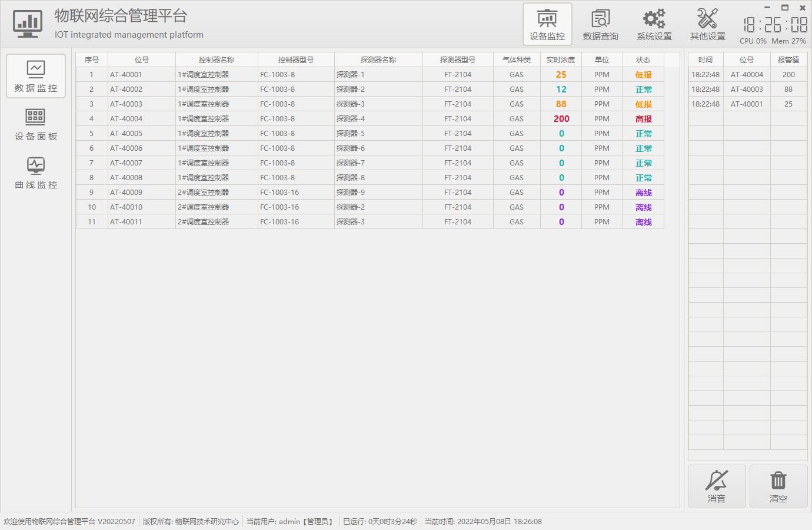
Task: Open 系统设置 system settings gears icon
Action: tap(654, 24)
